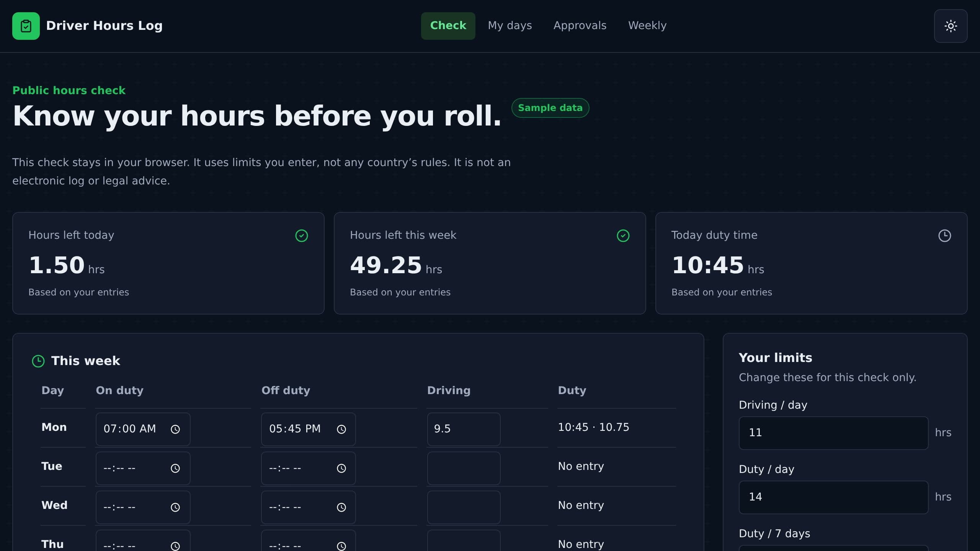Select the Check tab
Screen dimensions: 980x551
[448, 26]
